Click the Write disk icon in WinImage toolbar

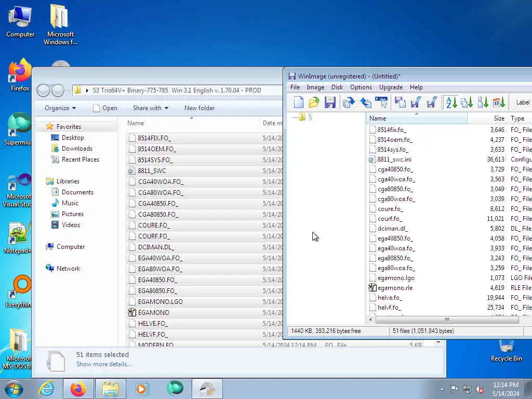point(416,102)
